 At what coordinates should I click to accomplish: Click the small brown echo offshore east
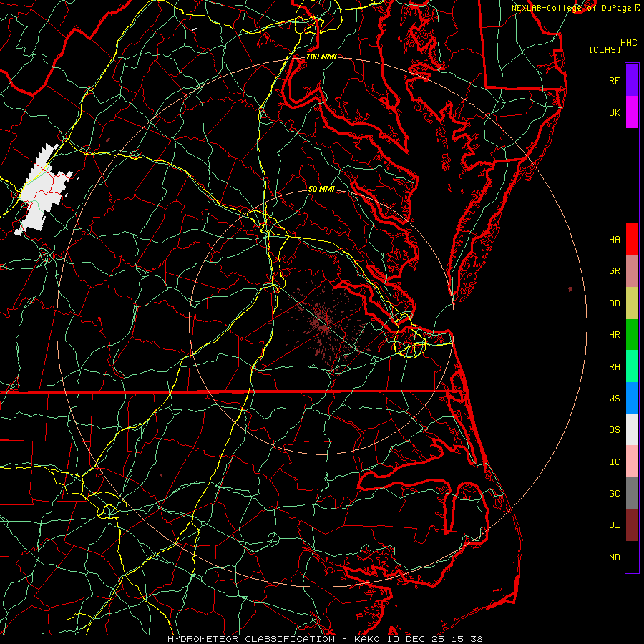coord(570,290)
